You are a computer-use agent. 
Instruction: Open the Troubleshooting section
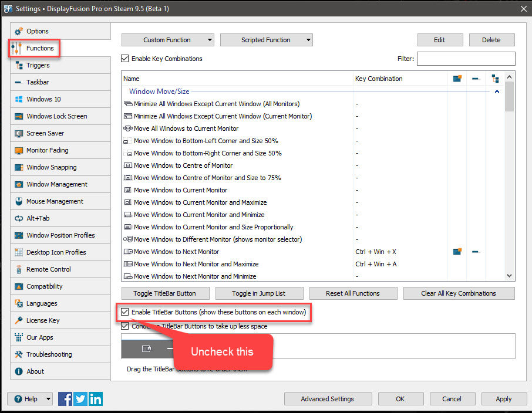49,354
